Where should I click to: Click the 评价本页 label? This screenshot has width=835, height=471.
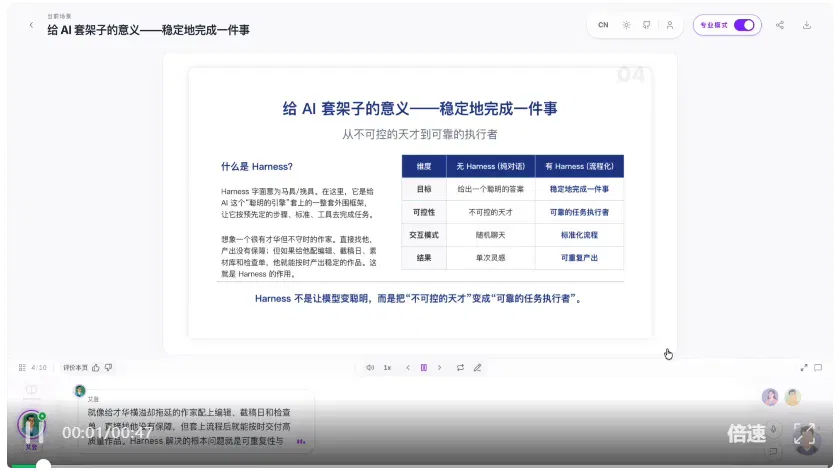pos(75,368)
